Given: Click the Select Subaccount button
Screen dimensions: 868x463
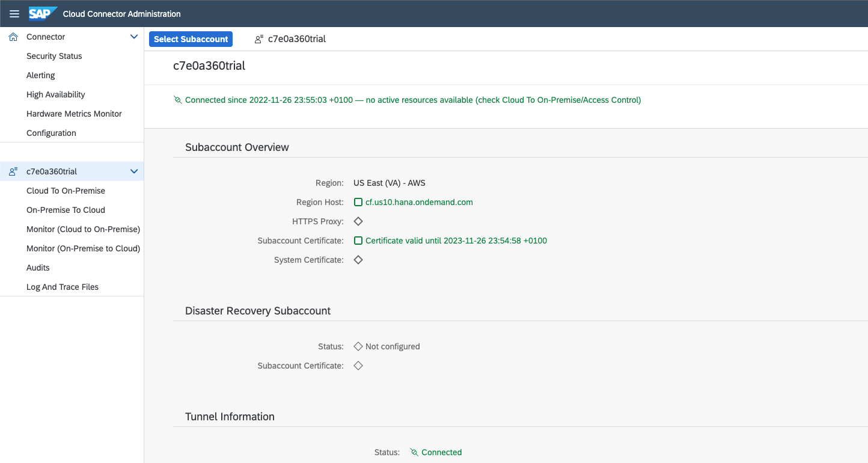Looking at the screenshot, I should point(191,39).
